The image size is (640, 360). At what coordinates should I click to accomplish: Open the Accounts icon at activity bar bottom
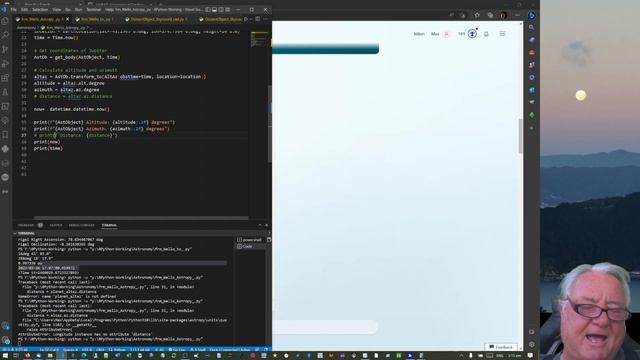(5, 326)
